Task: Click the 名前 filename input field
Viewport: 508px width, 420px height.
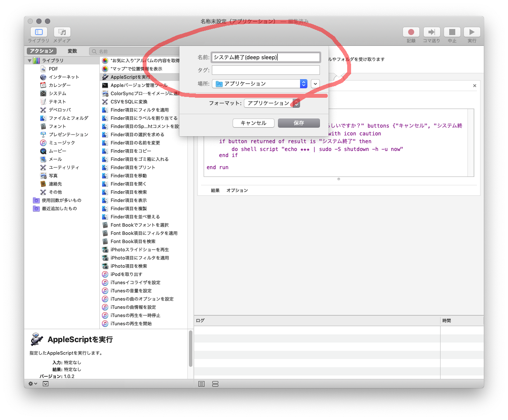Action: pyautogui.click(x=265, y=58)
